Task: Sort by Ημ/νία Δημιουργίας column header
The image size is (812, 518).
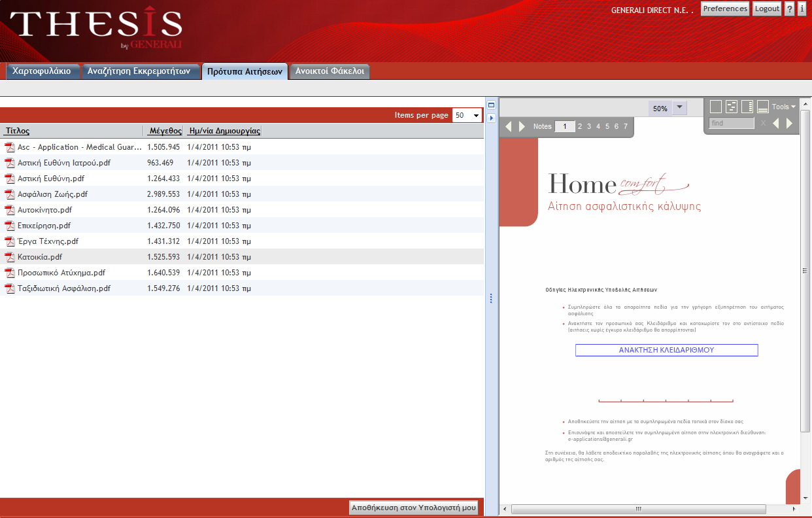Action: click(224, 131)
